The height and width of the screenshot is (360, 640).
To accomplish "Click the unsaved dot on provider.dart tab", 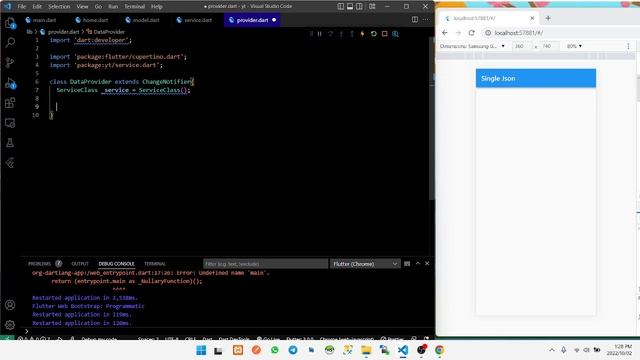I will pos(274,20).
